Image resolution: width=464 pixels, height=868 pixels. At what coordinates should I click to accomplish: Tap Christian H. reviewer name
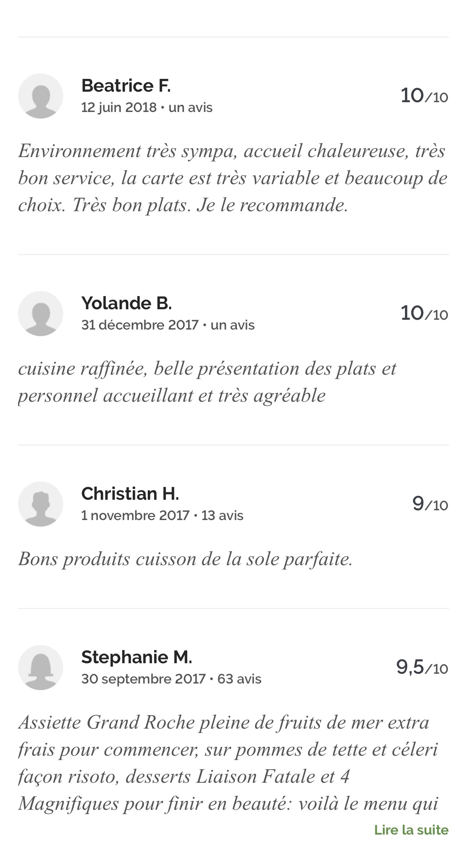pyautogui.click(x=130, y=494)
